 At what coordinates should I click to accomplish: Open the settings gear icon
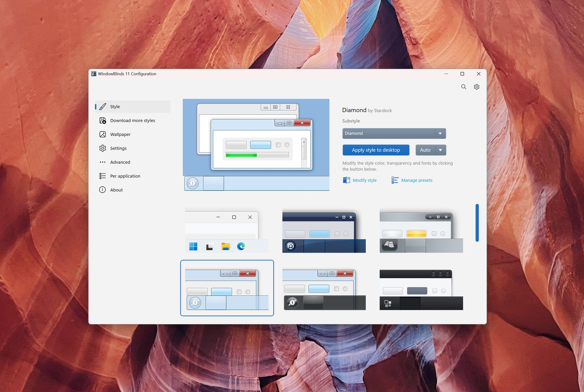point(477,87)
